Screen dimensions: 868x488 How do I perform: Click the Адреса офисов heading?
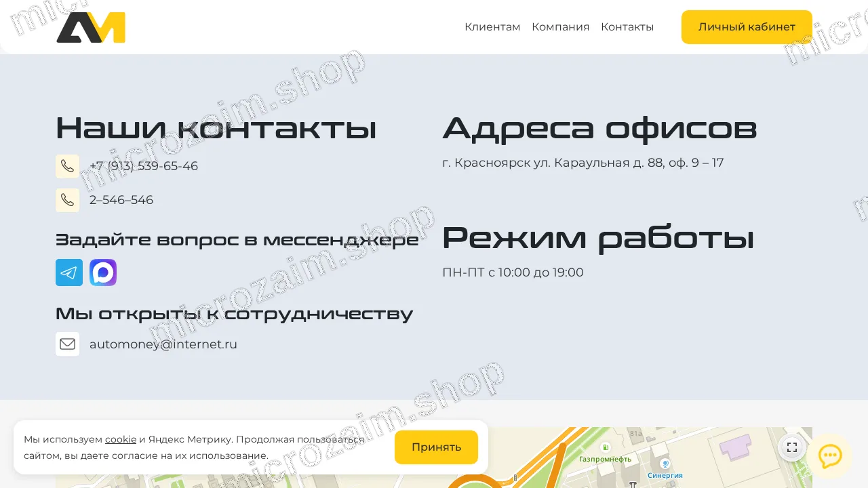click(x=599, y=128)
